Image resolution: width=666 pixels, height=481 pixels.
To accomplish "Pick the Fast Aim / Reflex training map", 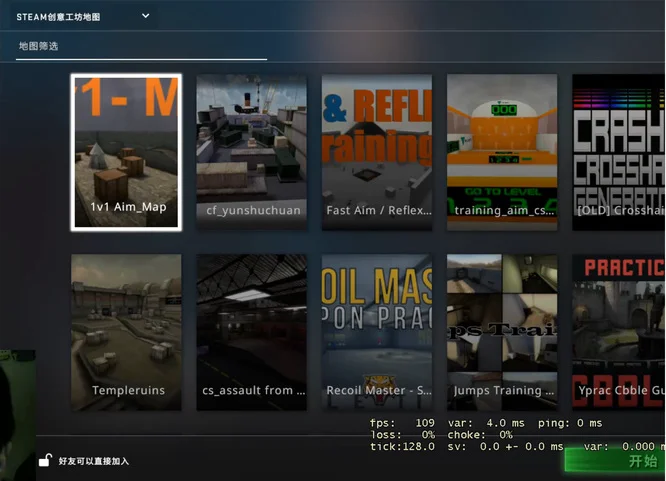I will tap(377, 153).
